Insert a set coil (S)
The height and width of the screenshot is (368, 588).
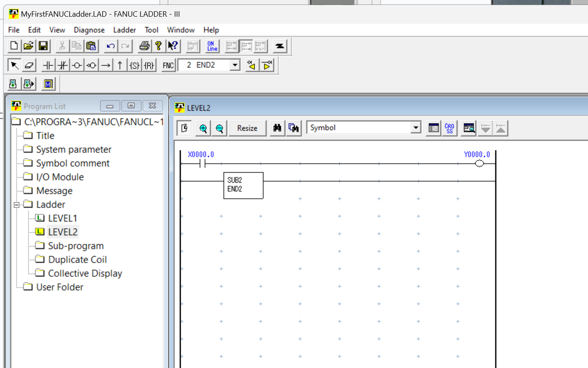pyautogui.click(x=134, y=65)
